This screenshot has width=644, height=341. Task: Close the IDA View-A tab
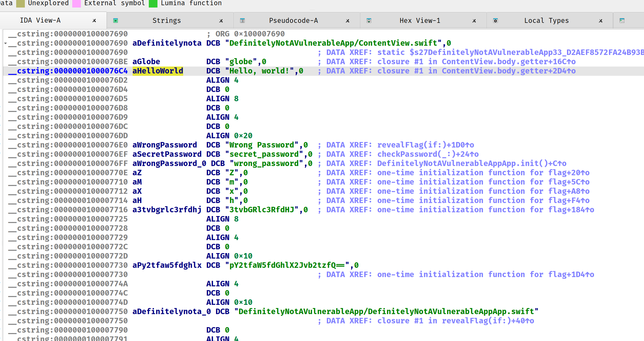tap(94, 21)
